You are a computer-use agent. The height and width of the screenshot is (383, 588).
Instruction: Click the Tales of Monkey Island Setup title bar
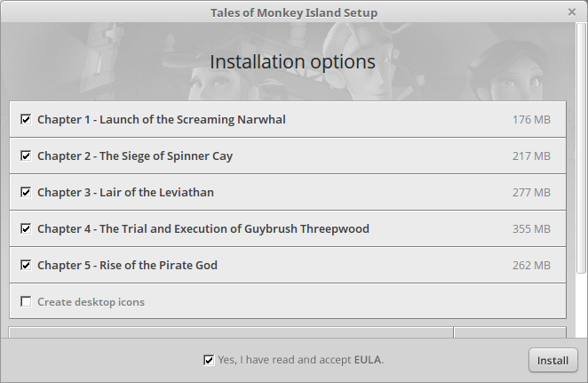(x=294, y=12)
